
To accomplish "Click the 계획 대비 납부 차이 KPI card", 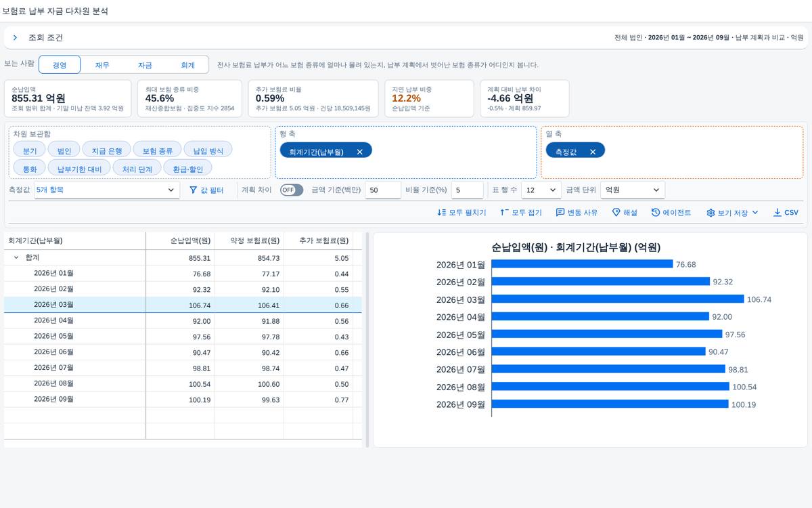I will coord(524,98).
